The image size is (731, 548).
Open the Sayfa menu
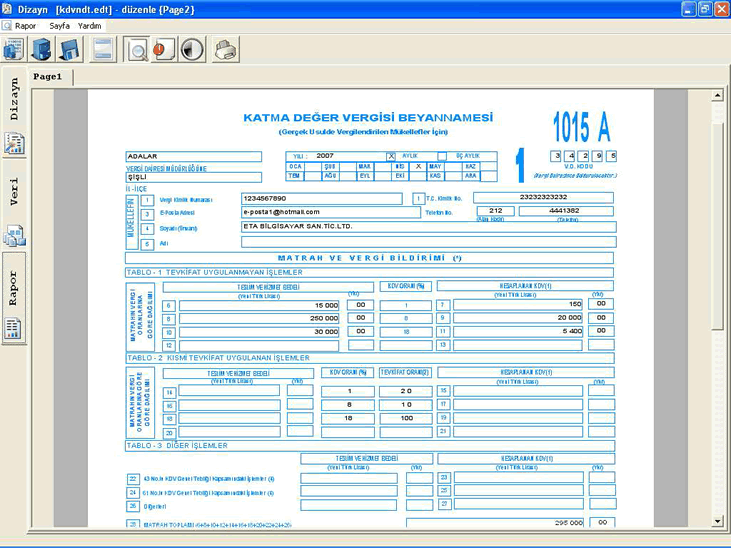pyautogui.click(x=60, y=25)
